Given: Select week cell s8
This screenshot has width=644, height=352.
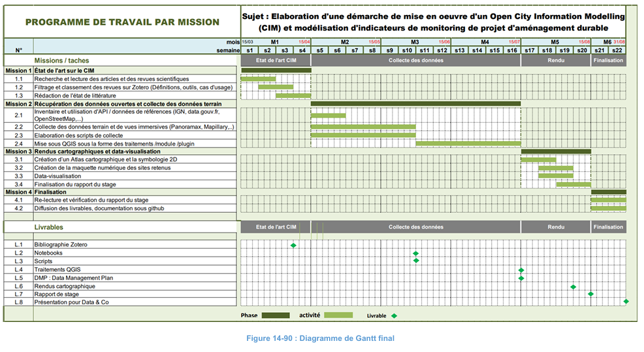Looking at the screenshot, I should coord(372,50).
